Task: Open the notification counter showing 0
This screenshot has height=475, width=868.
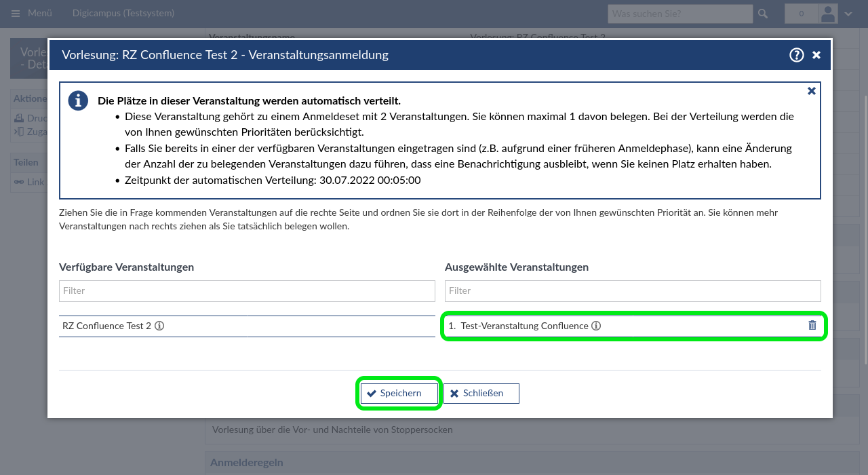Action: (801, 14)
